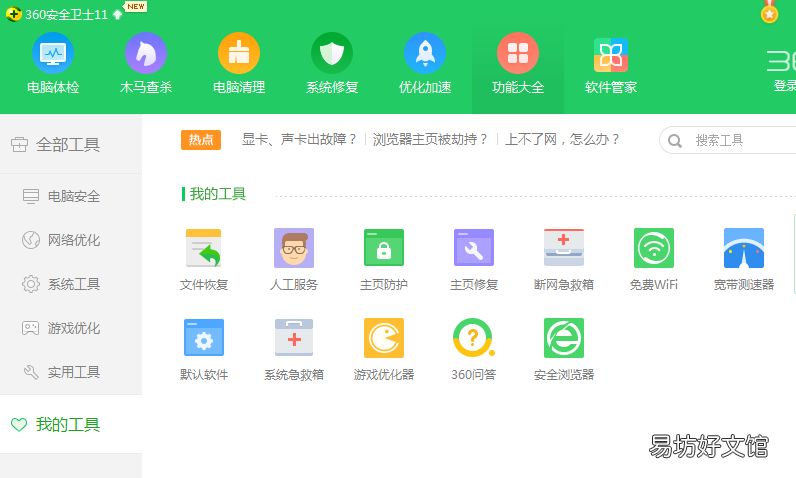Image resolution: width=796 pixels, height=478 pixels.
Task: Select 电脑安全 category in sidebar
Action: [71, 196]
